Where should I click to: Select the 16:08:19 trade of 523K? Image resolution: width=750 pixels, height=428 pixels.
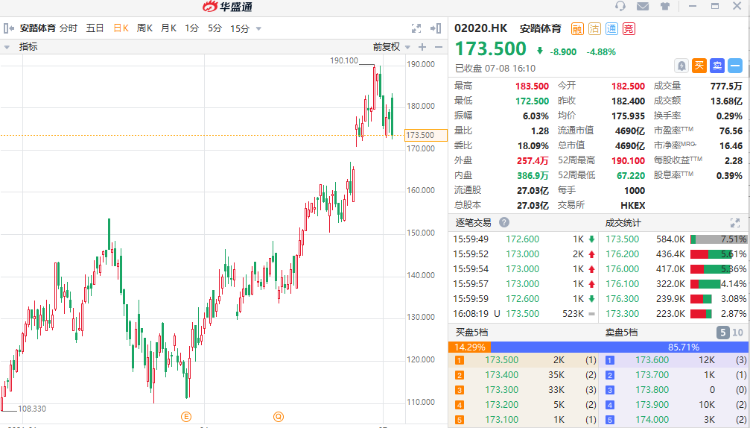click(x=524, y=314)
